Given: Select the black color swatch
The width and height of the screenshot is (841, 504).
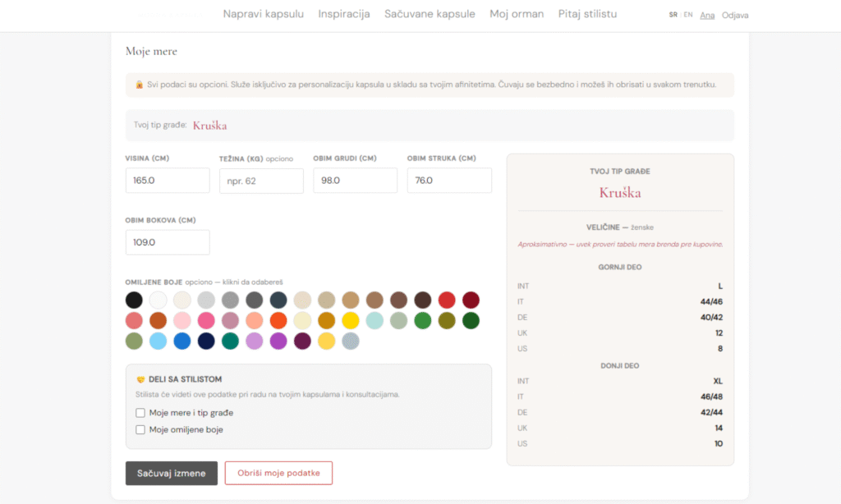Looking at the screenshot, I should point(134,300).
